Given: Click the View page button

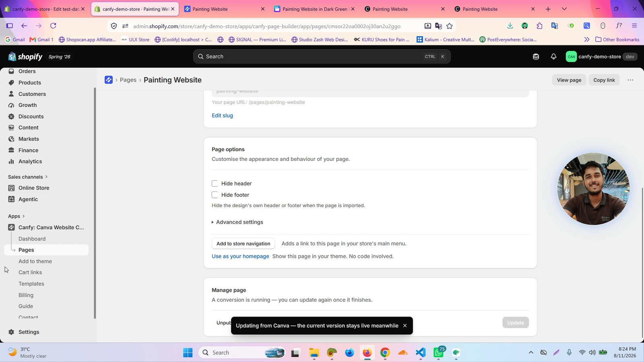Looking at the screenshot, I should (569, 80).
